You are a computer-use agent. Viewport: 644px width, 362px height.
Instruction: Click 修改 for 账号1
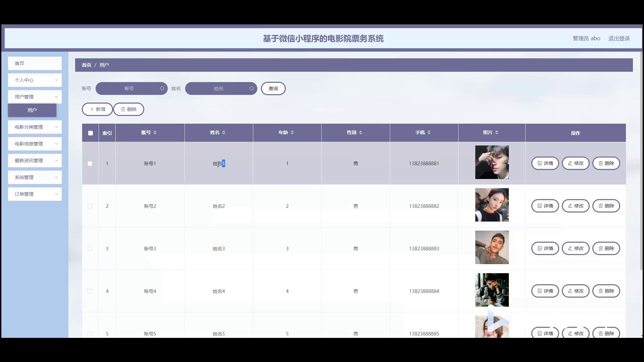[x=576, y=163]
